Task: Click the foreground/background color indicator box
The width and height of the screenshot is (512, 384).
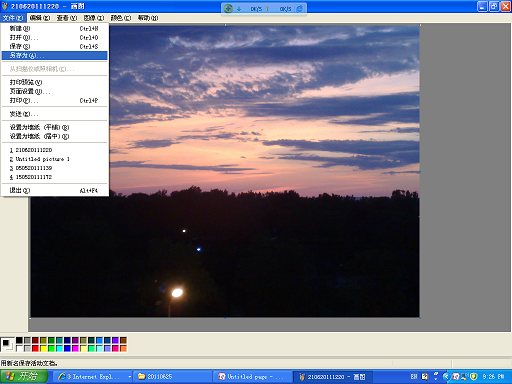Action: pos(7,344)
